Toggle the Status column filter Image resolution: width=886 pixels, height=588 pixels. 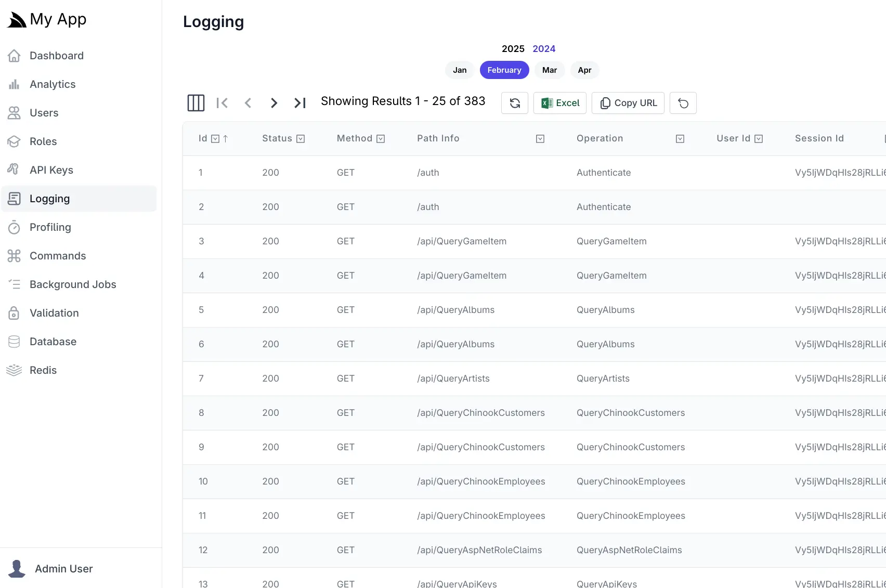coord(301,138)
